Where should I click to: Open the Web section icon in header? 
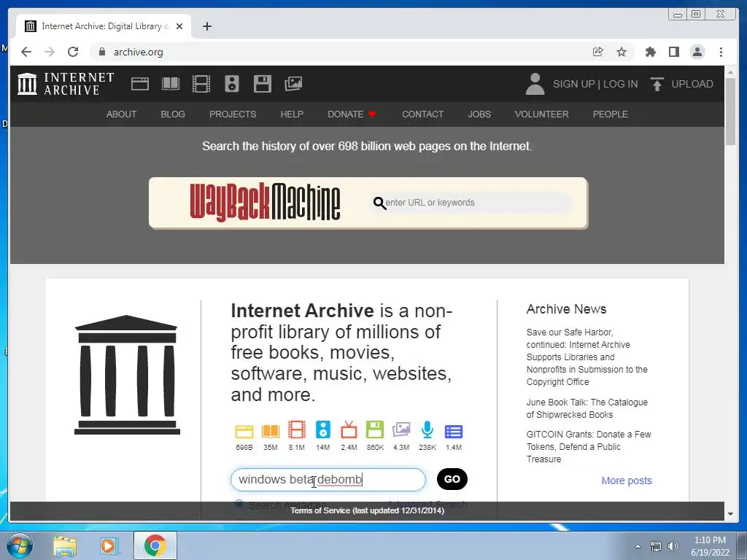coord(140,84)
